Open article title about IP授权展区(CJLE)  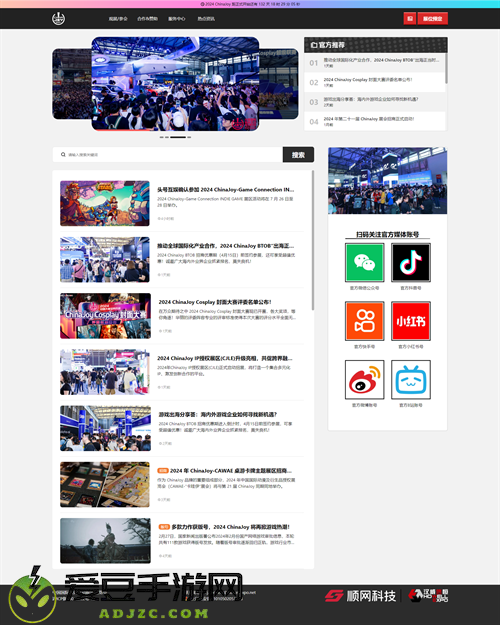click(x=224, y=358)
